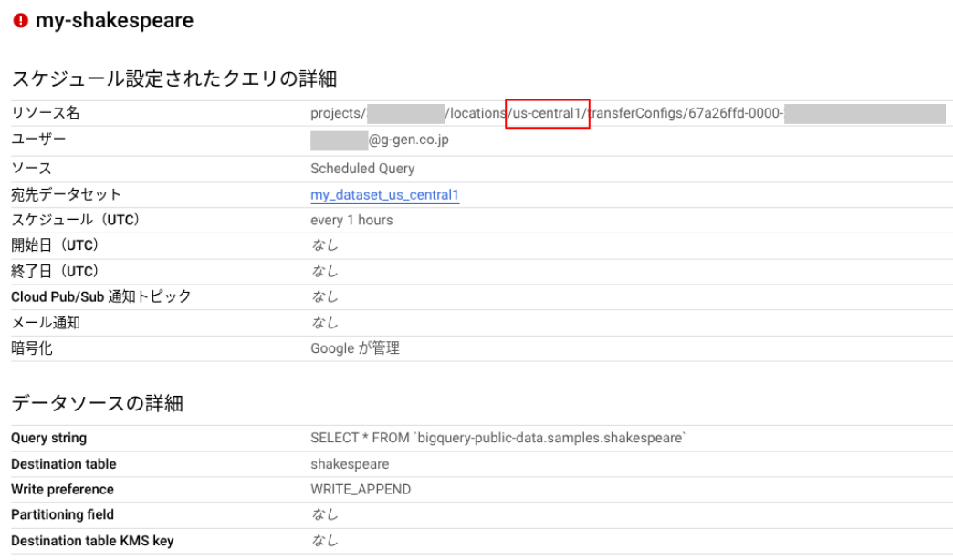Click the スケジュール設定されたクエリの詳細 heading

pos(173,79)
